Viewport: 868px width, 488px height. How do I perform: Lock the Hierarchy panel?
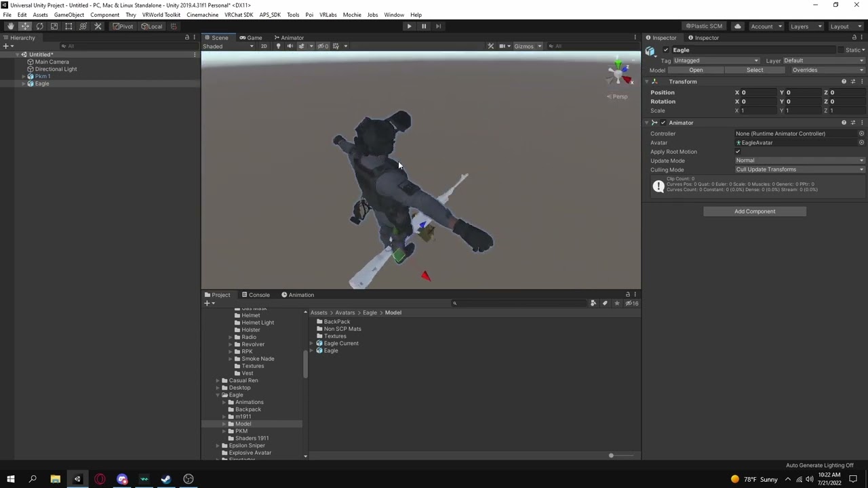coord(187,38)
